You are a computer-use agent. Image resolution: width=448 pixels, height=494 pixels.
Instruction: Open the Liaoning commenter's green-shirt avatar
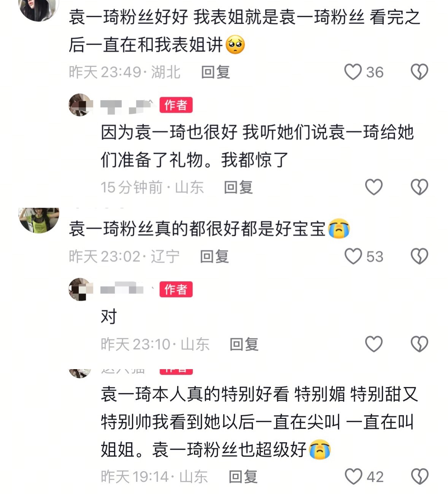[39, 220]
